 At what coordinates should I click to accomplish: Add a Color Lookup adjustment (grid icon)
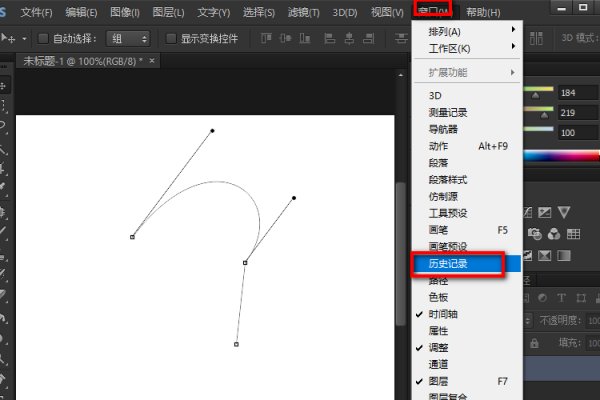[573, 233]
